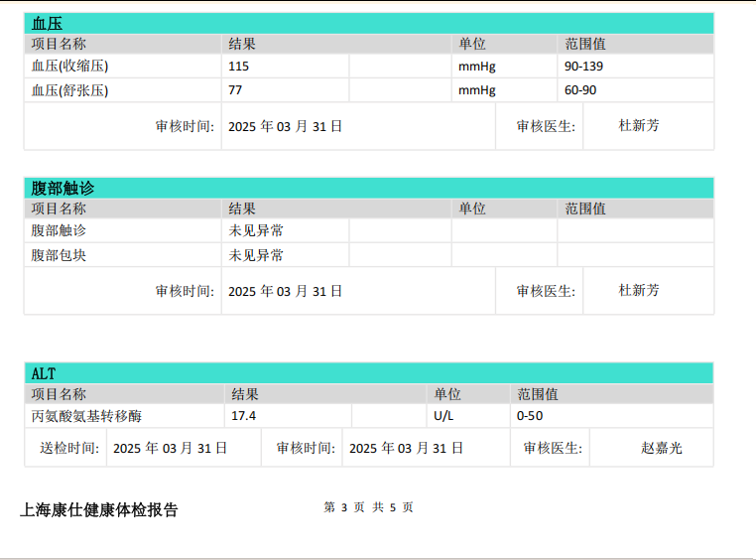
Task: Click reviewing doctor name 赵嘉光
Action: point(662,448)
